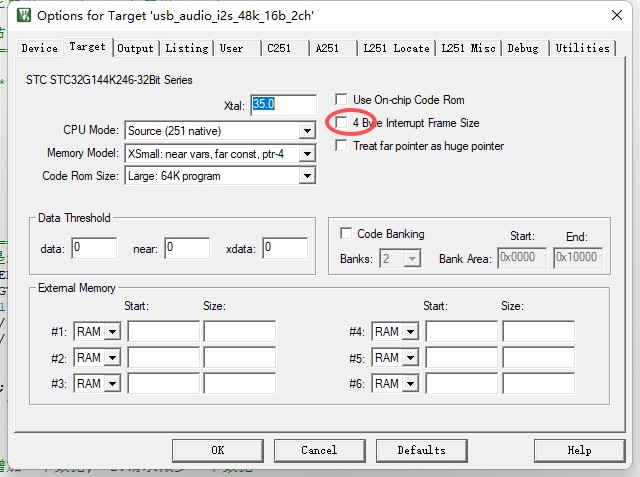Image resolution: width=640 pixels, height=477 pixels.
Task: Check Treat far pointer as huge pointer
Action: click(341, 146)
